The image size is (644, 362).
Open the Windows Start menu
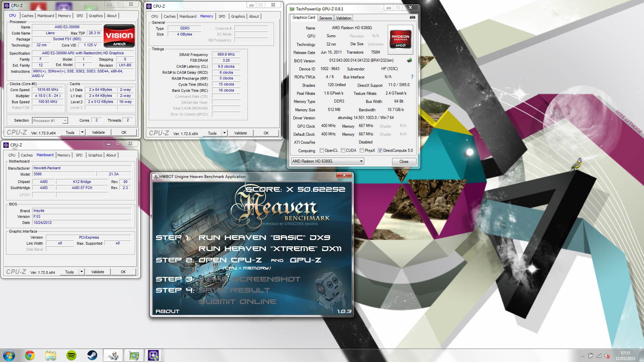point(9,355)
